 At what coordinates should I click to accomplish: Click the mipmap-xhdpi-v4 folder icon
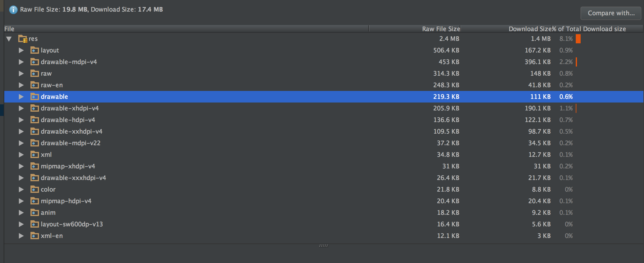[x=35, y=166]
